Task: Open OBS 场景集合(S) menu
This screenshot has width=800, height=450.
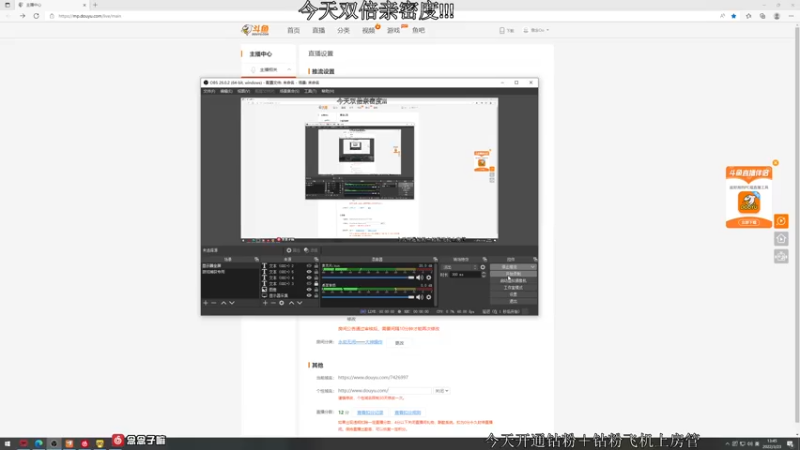Action: tap(289, 91)
